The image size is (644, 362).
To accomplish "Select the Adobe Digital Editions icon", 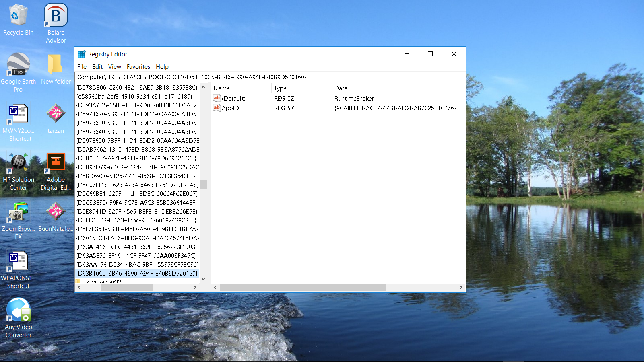I will (x=56, y=171).
